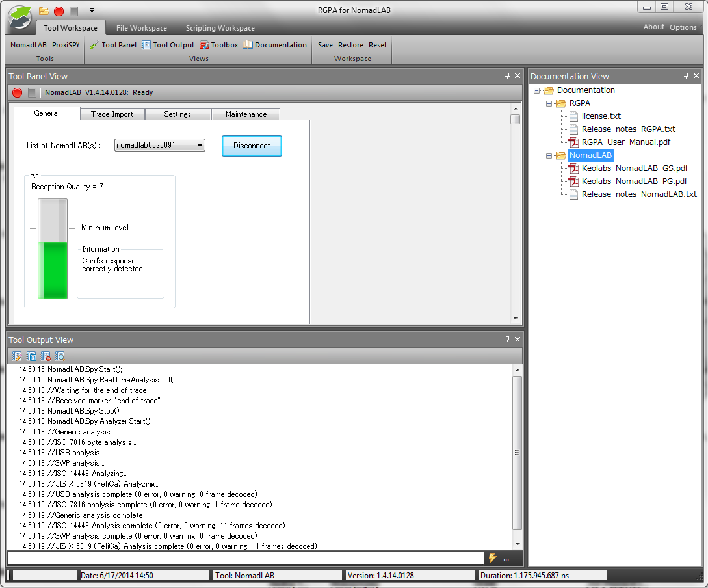Viewport: 708px width, 588px height.
Task: Click the search output notebook-with-magnifier icon
Action: pyautogui.click(x=60, y=356)
